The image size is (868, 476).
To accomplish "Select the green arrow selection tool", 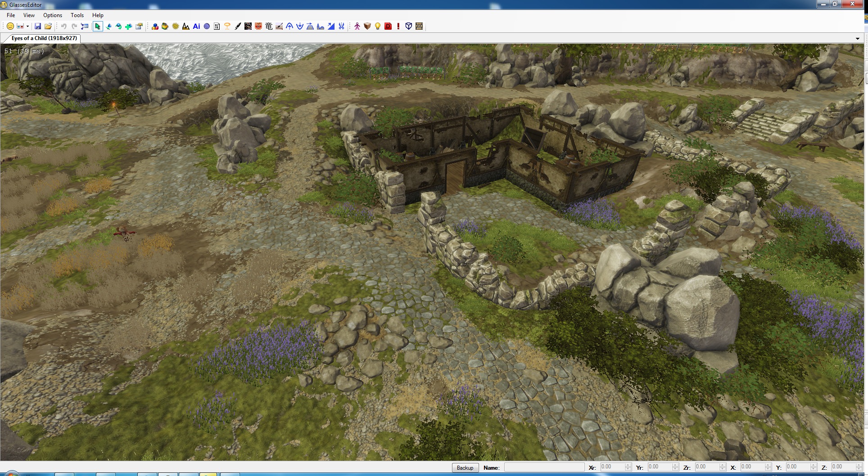I will point(97,27).
